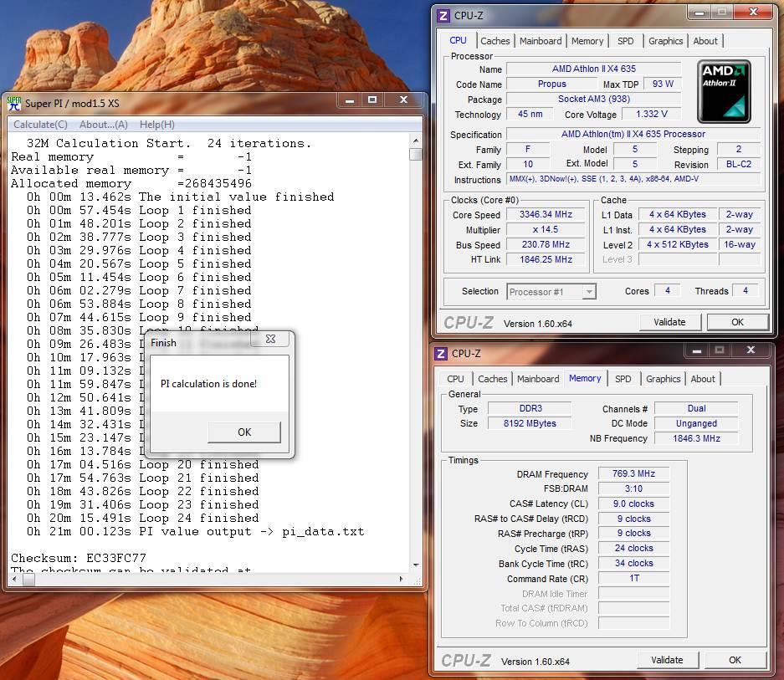Click the Checksum: EC33FC77 line in Super PI
The image size is (784, 680).
click(x=79, y=558)
